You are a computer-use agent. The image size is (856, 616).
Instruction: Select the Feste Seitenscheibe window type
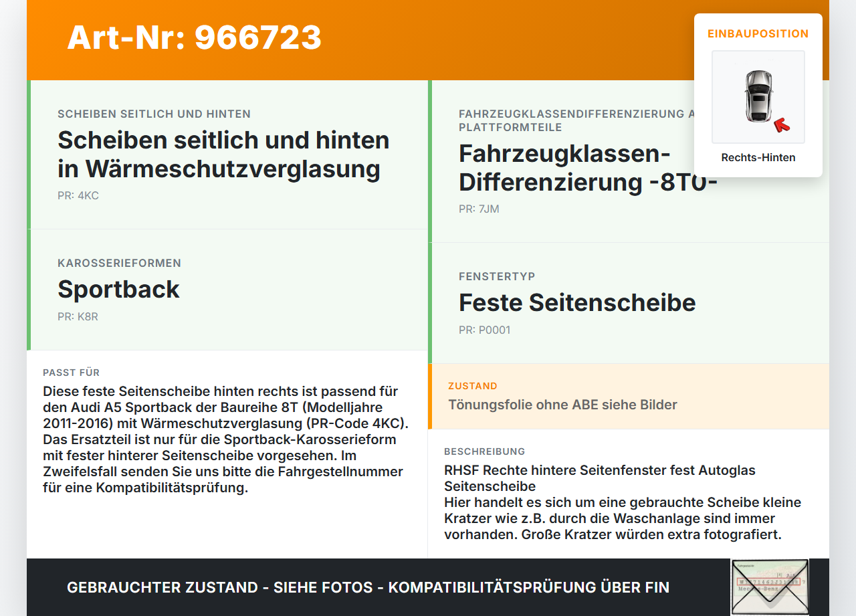578,303
